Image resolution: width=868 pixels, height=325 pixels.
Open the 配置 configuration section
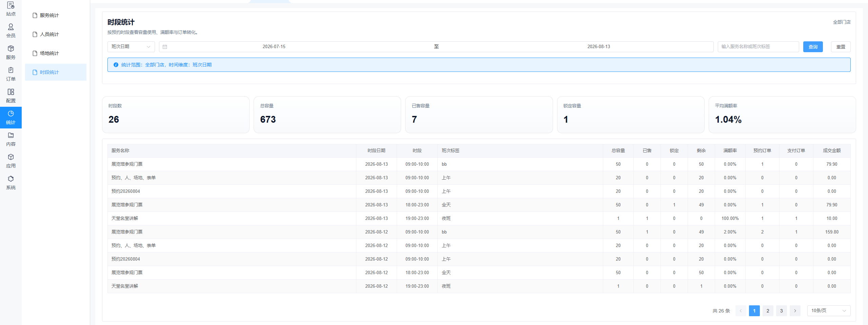[11, 96]
